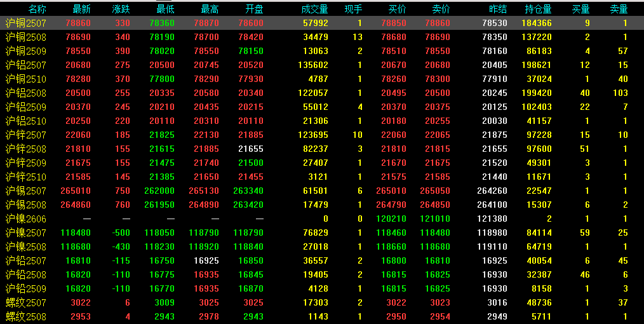Viewport: 644px width, 324px height.
Task: Click the 卖量 column header
Action: coord(619,10)
